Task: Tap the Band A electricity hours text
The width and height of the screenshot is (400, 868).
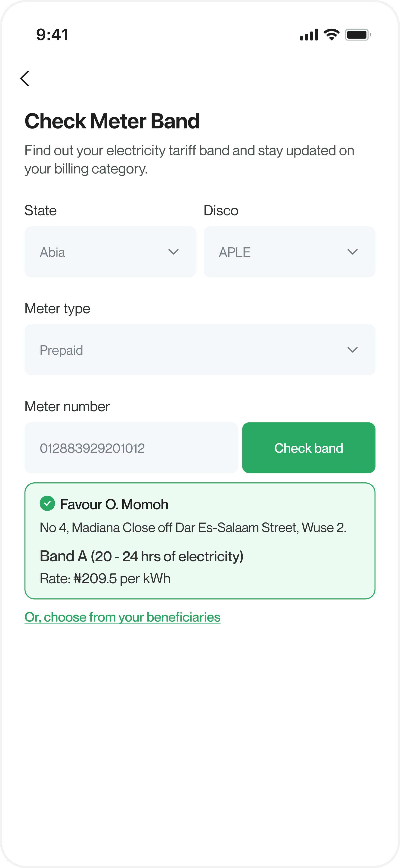Action: pos(141,556)
